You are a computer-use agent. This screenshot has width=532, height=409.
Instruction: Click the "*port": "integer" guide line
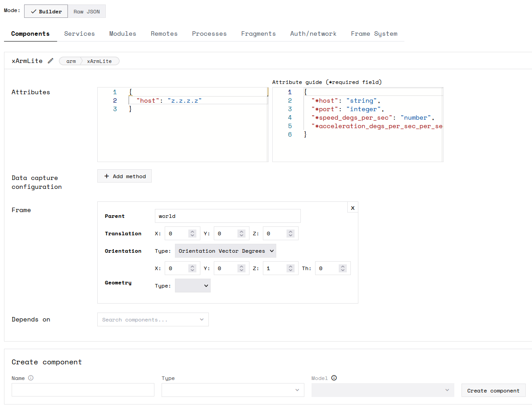(x=348, y=109)
